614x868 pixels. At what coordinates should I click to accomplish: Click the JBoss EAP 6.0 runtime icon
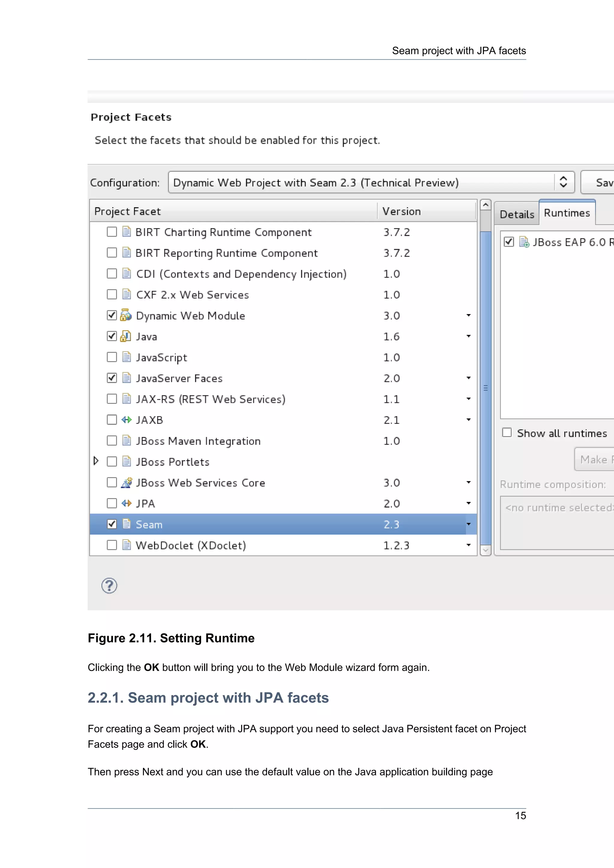(x=524, y=242)
